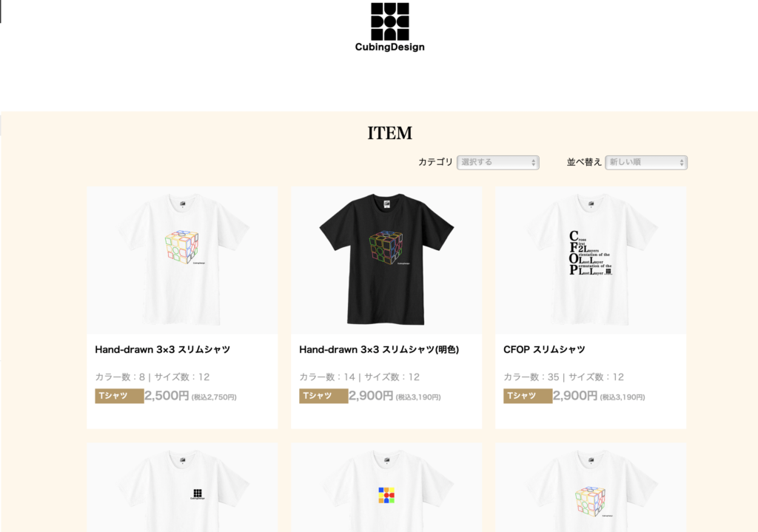The width and height of the screenshot is (758, 532).
Task: Click the CFOP スリムシャツ title
Action: (x=544, y=349)
